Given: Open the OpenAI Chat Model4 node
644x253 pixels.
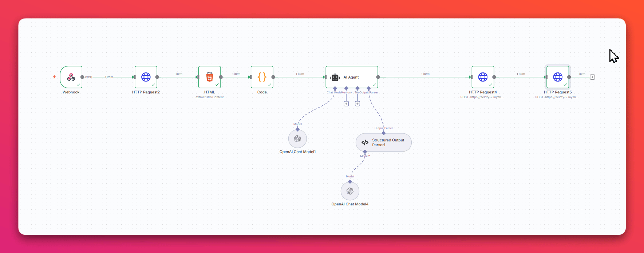Looking at the screenshot, I should pos(350,191).
